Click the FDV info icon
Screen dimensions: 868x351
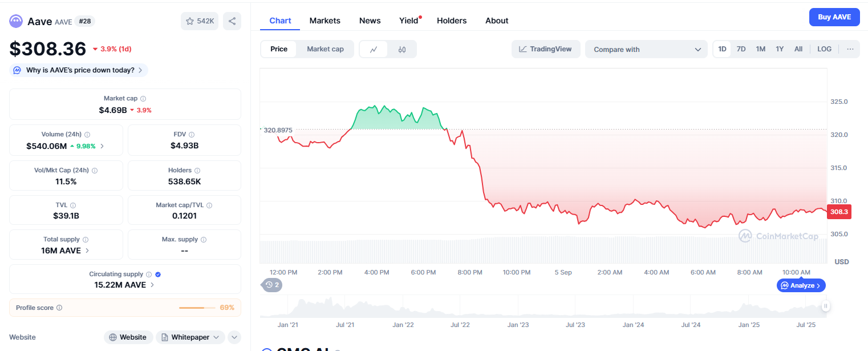(192, 135)
